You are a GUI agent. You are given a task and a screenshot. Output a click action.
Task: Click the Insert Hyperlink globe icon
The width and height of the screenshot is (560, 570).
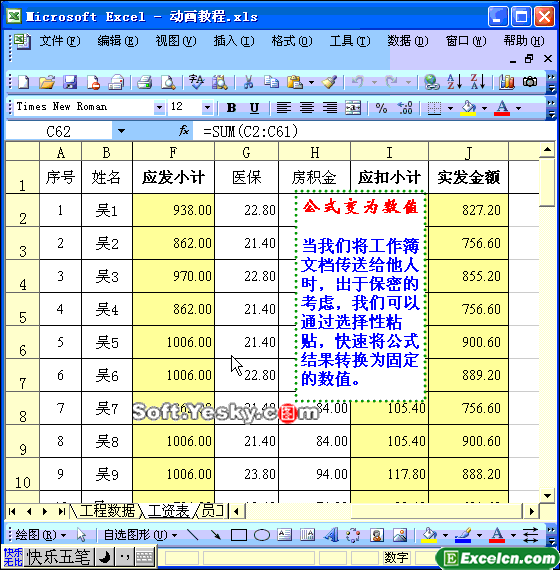tap(432, 82)
